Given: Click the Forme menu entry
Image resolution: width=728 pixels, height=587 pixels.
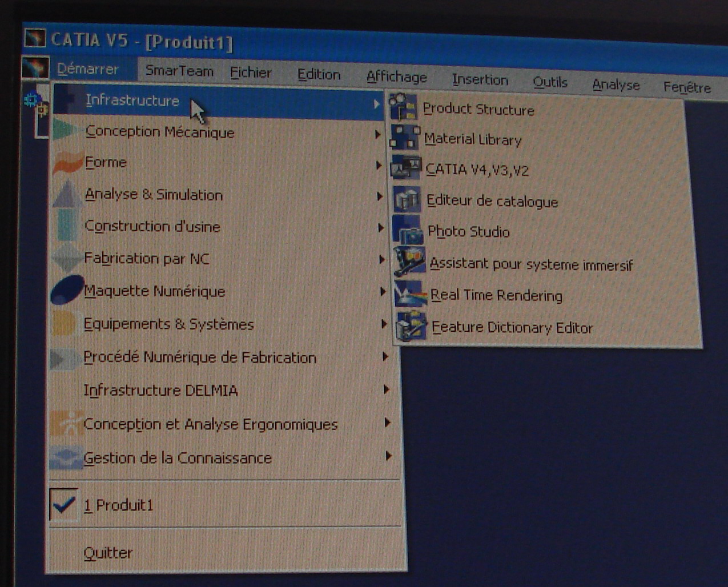Looking at the screenshot, I should pyautogui.click(x=106, y=163).
